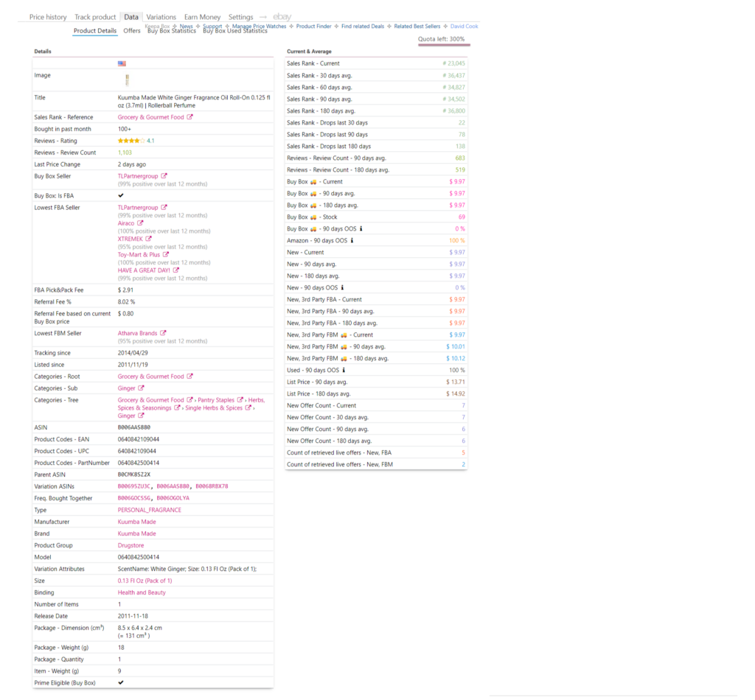This screenshot has height=700, width=755.
Task: Open the Offers tab
Action: [132, 31]
